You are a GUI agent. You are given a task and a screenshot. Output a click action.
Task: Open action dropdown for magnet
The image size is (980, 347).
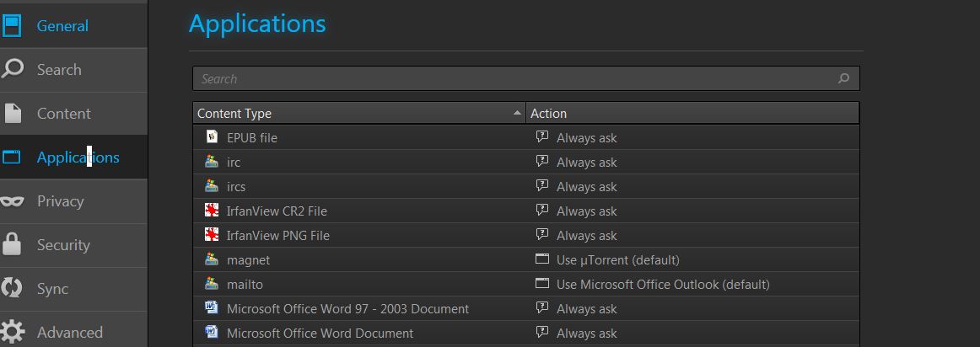(692, 260)
